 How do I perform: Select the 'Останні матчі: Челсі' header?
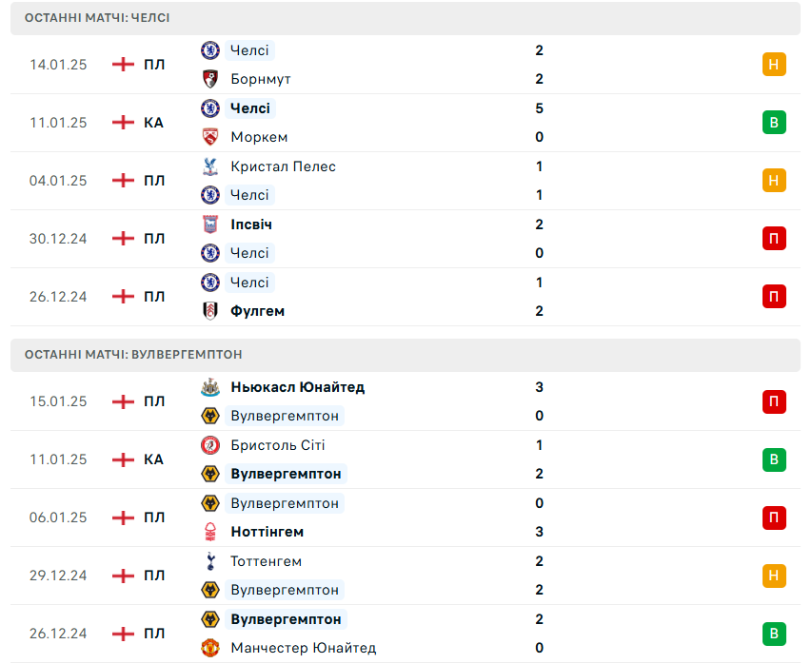(98, 18)
